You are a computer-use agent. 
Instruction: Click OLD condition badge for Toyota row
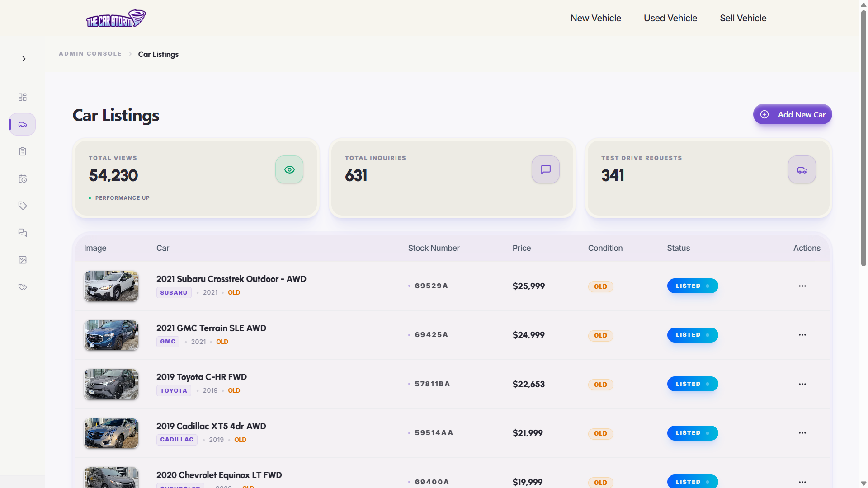600,385
